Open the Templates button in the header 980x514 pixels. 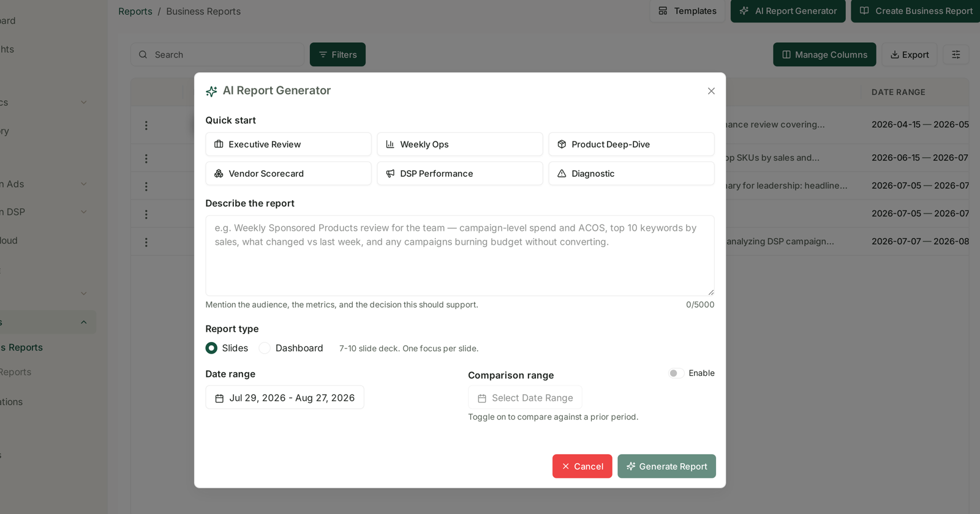pos(687,11)
